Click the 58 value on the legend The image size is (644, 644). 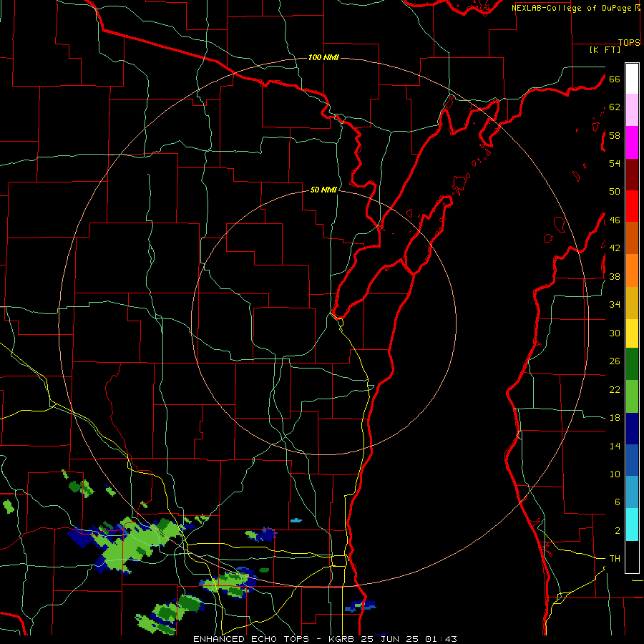[615, 135]
